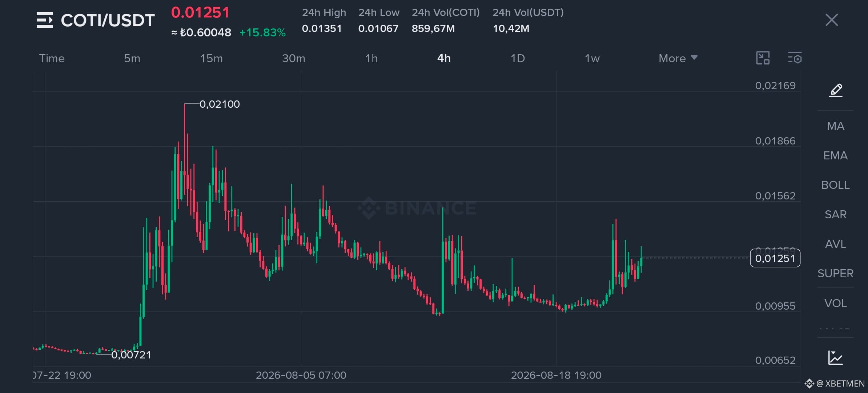
Task: Click the 0,02169 price axis label
Action: [x=775, y=86]
